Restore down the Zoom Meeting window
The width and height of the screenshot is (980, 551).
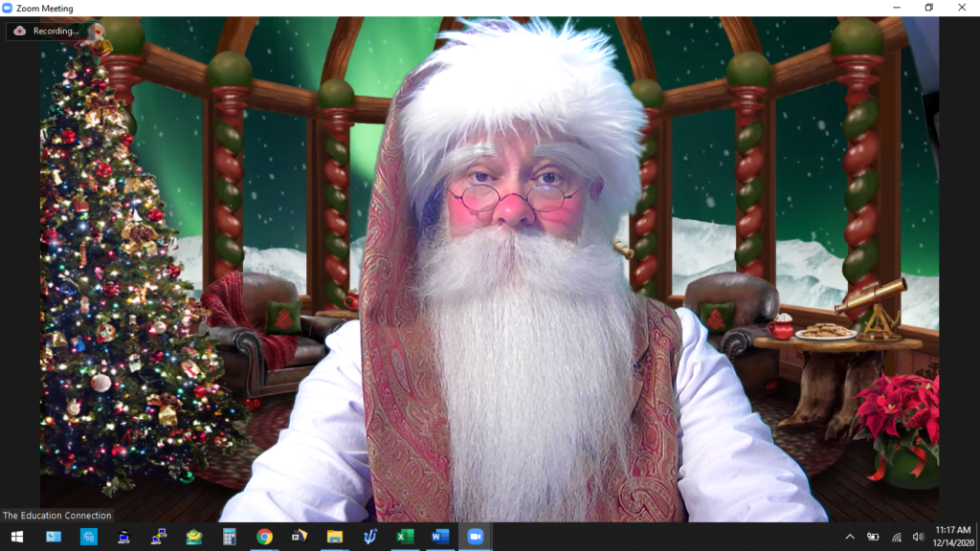click(928, 8)
